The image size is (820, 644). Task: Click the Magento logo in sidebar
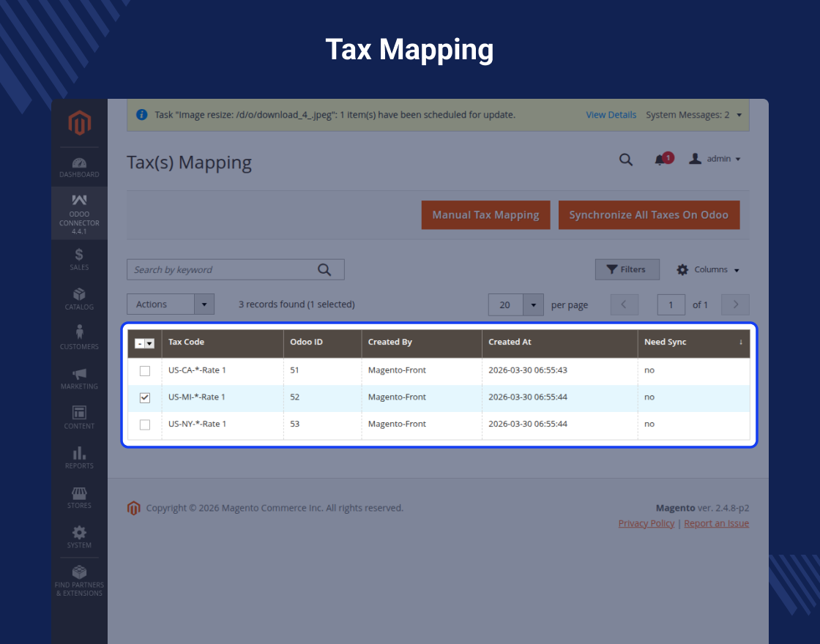tap(80, 122)
